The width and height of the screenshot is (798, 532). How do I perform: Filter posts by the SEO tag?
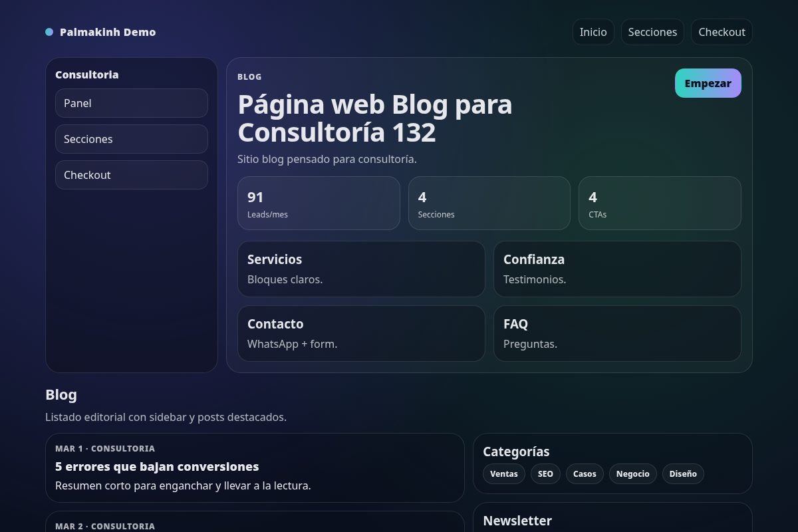(545, 473)
